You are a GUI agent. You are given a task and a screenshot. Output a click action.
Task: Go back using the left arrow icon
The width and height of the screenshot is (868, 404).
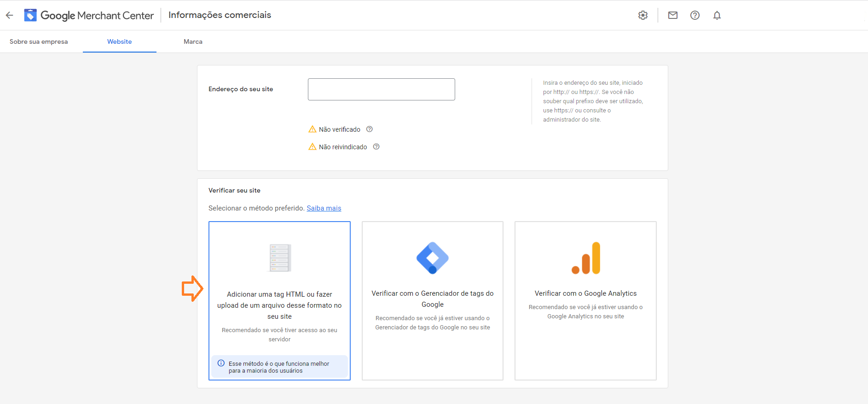(10, 15)
